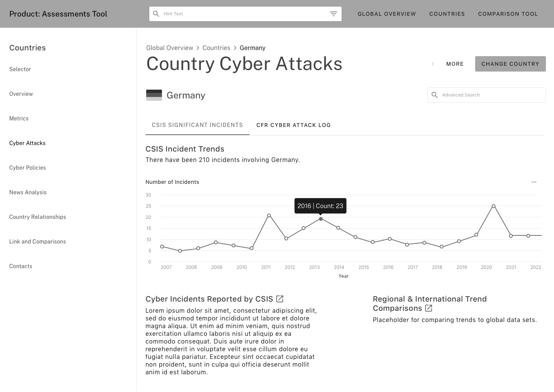Viewport: 554px width, 392px height.
Task: Click breadcrumb chevron after Global Overview
Action: point(198,48)
